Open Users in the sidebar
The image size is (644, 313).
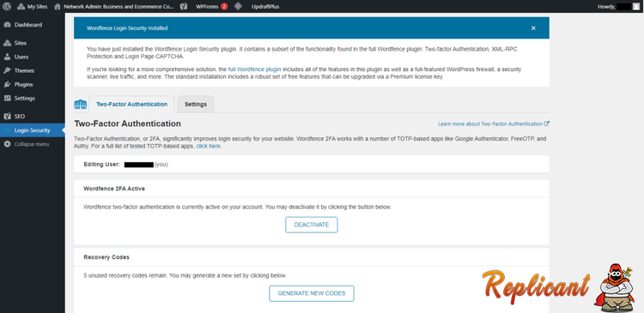33,57
